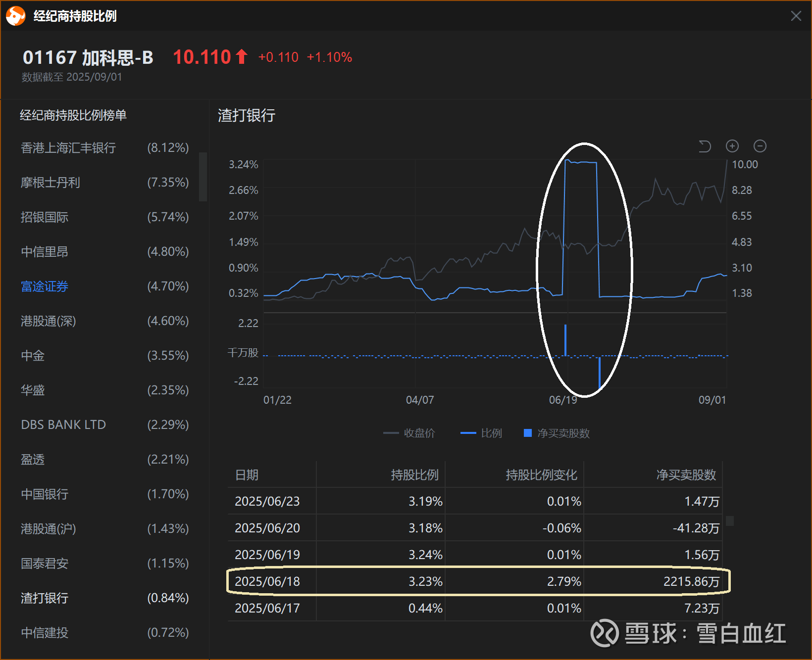Click the 2.79% holding change value
812x660 pixels.
pyautogui.click(x=564, y=581)
